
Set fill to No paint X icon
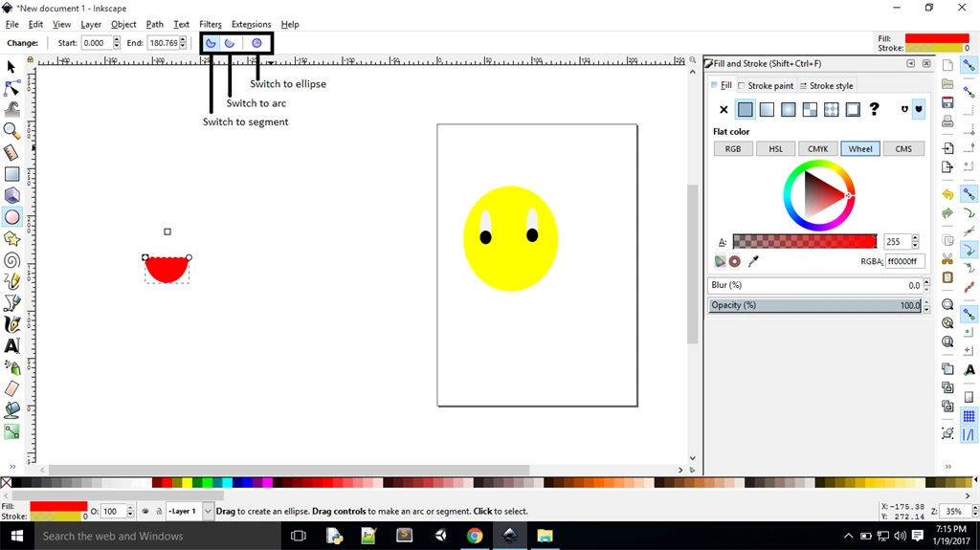(724, 109)
